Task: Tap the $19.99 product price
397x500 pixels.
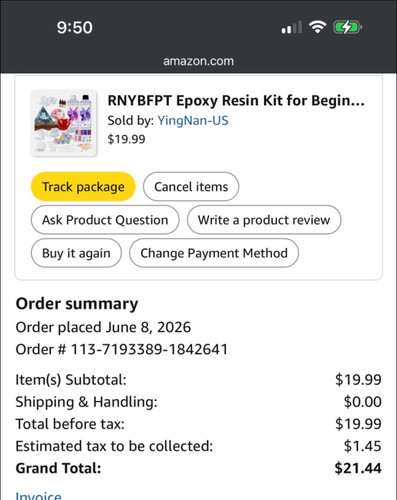Action: click(x=126, y=139)
